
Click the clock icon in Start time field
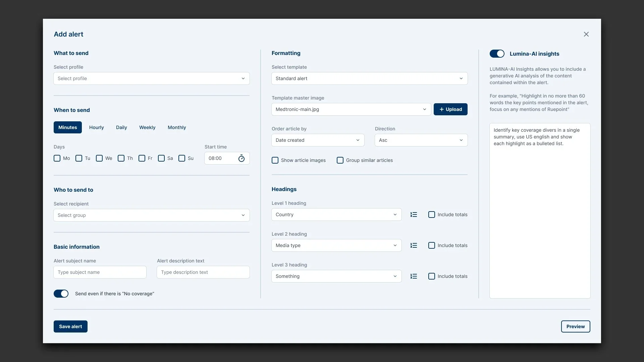click(x=241, y=159)
